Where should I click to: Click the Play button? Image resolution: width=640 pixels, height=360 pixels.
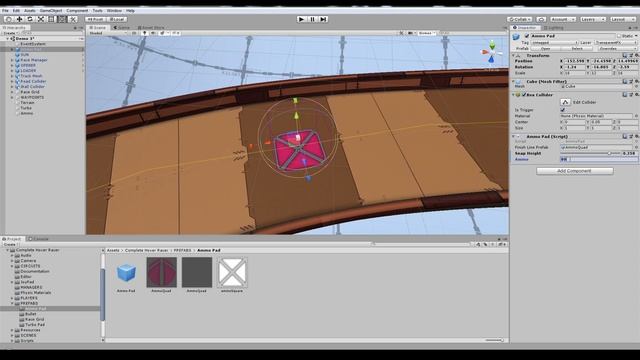coord(301,19)
